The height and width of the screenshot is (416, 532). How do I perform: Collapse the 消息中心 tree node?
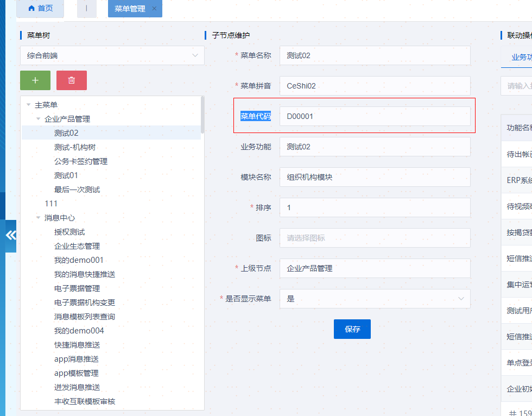pos(38,218)
